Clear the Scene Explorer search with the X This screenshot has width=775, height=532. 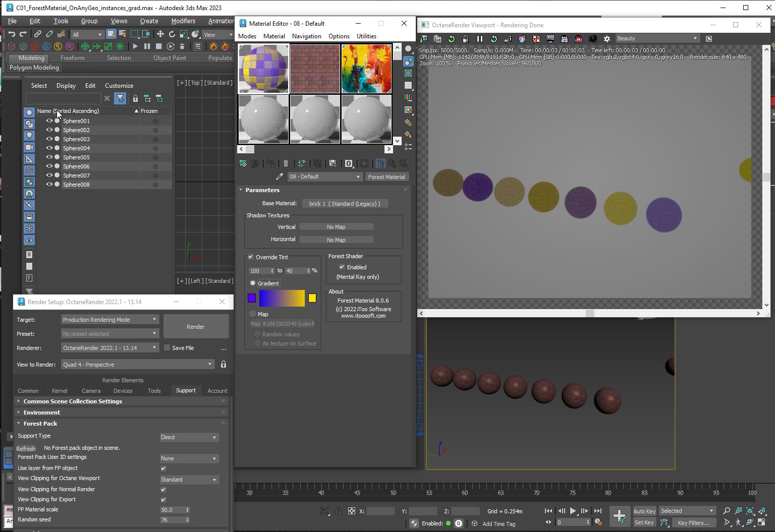(107, 98)
